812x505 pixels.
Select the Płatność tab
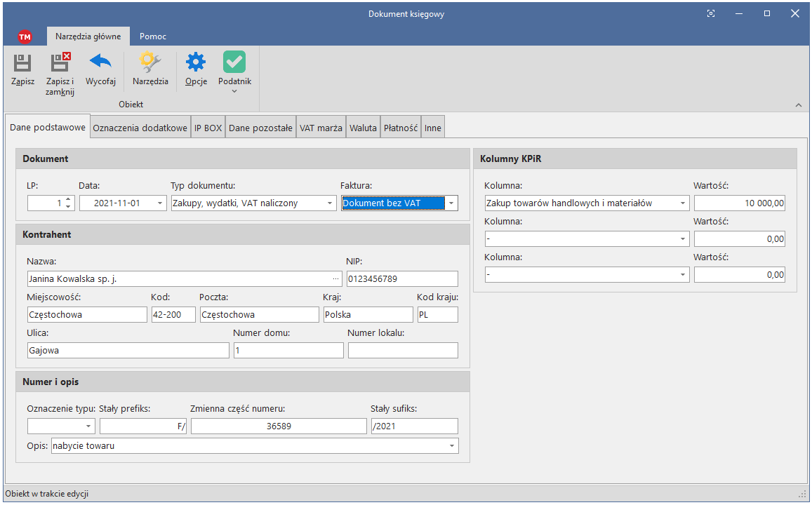pyautogui.click(x=401, y=128)
